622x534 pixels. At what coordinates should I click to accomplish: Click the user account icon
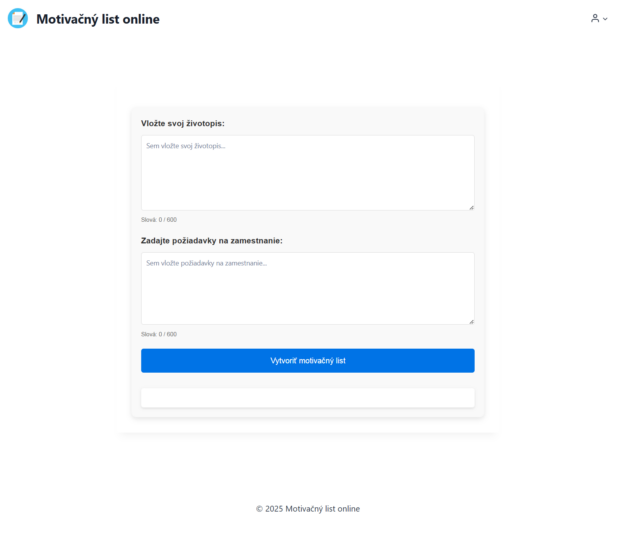(595, 18)
